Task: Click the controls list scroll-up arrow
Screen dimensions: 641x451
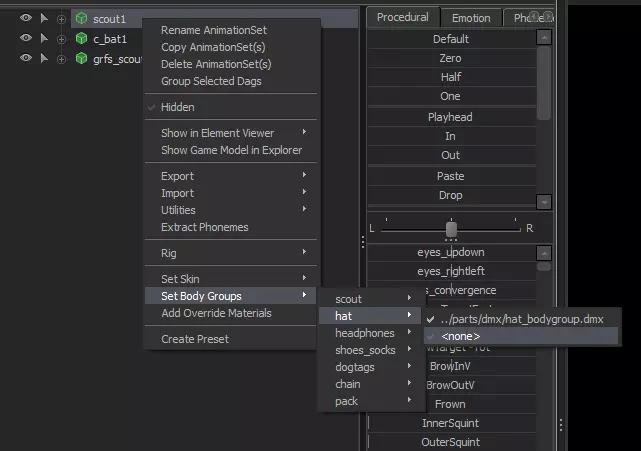Action: [x=544, y=253]
